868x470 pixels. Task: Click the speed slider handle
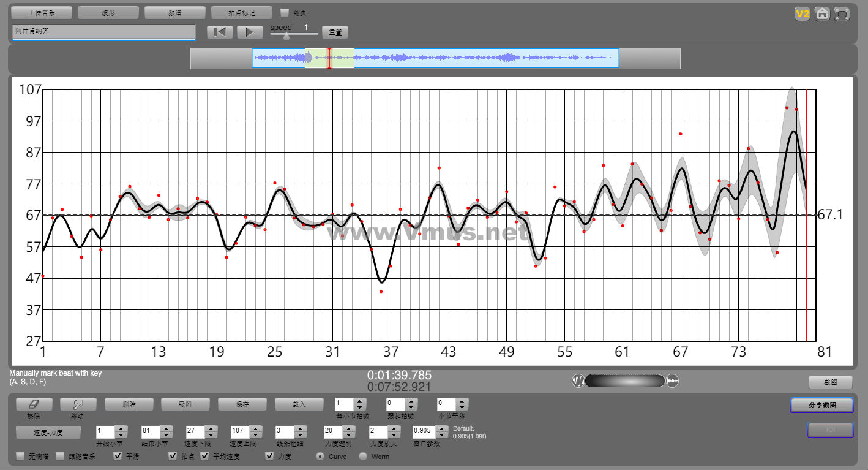286,36
